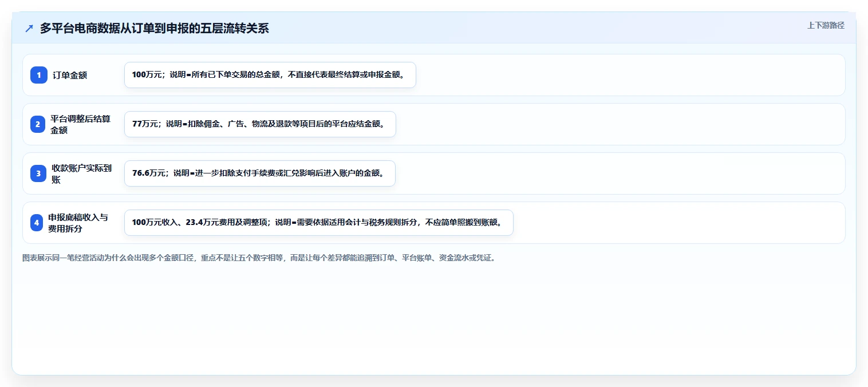Select the 平台调整后结算金额 row label

80,124
